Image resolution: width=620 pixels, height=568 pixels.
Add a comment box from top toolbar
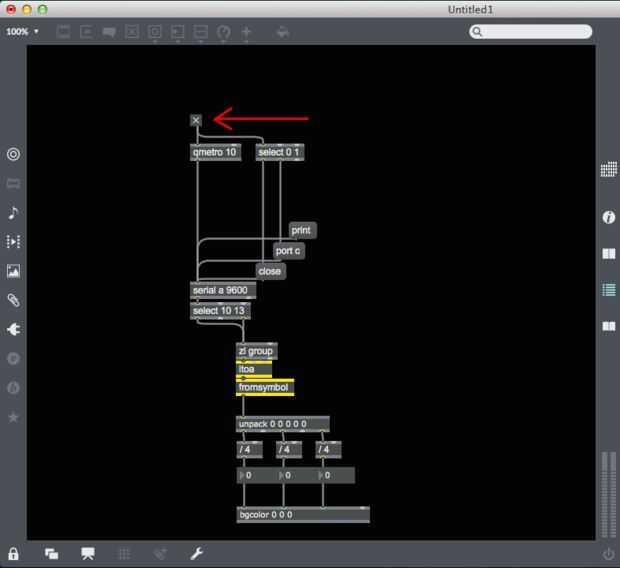[109, 32]
